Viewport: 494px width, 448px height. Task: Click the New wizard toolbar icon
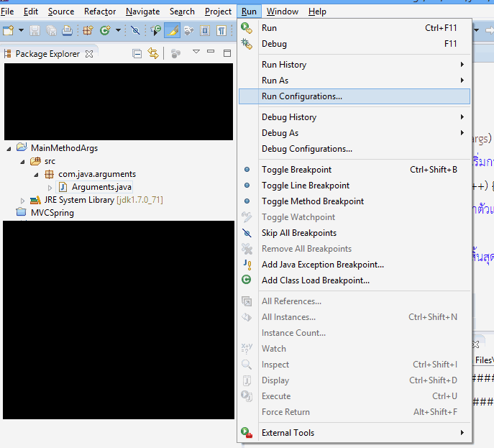pos(9,30)
